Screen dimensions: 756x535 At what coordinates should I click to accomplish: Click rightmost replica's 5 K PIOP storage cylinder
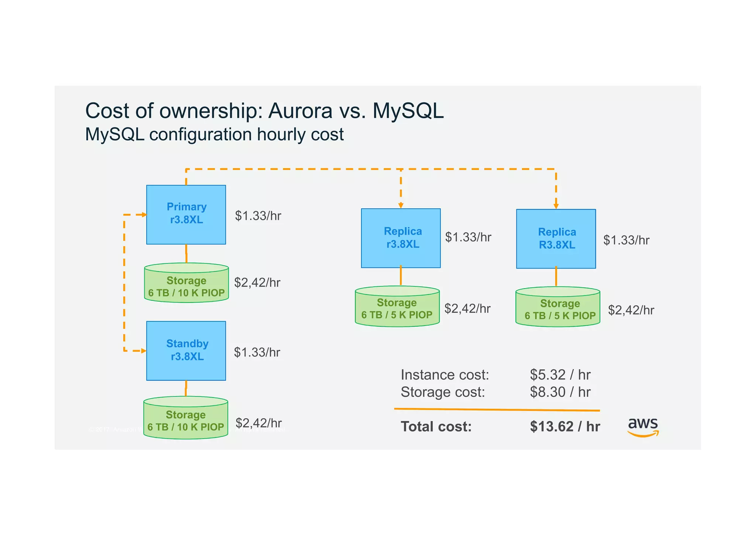click(558, 309)
